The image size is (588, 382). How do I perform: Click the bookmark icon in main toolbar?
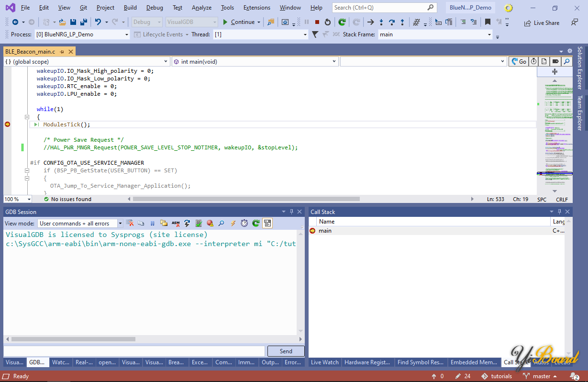[488, 22]
